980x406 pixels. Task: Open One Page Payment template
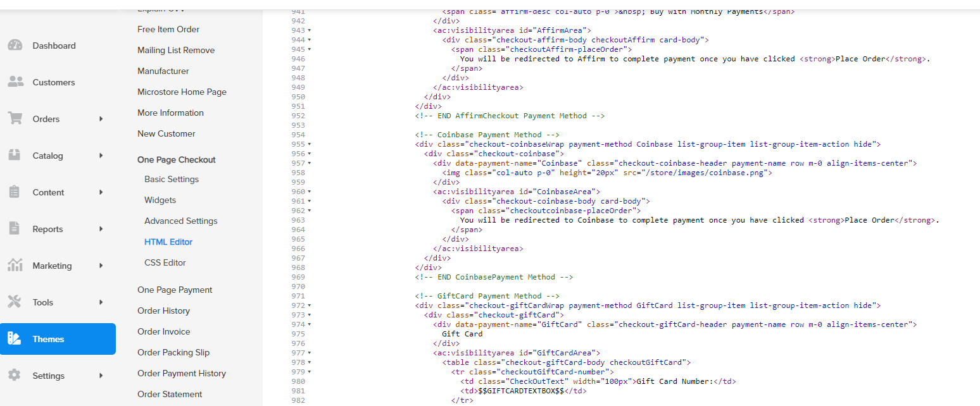(175, 290)
